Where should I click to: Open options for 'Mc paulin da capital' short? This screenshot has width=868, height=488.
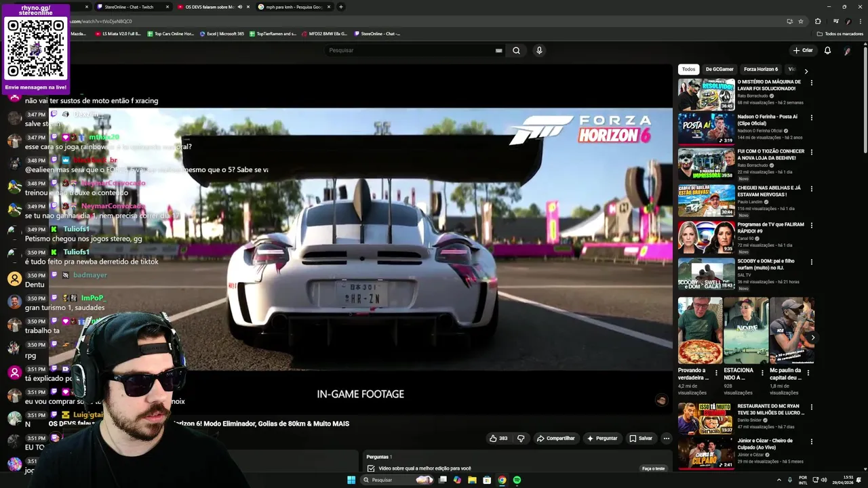[808, 372]
